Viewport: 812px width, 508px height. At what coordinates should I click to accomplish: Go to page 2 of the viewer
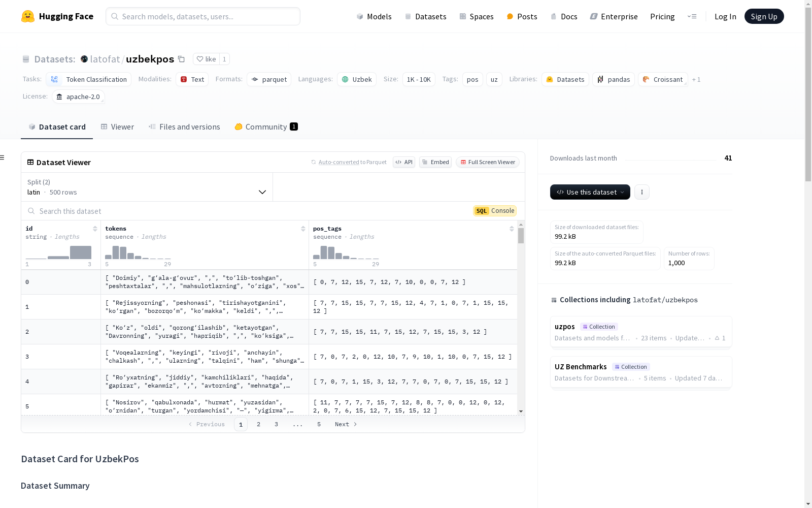(258, 424)
